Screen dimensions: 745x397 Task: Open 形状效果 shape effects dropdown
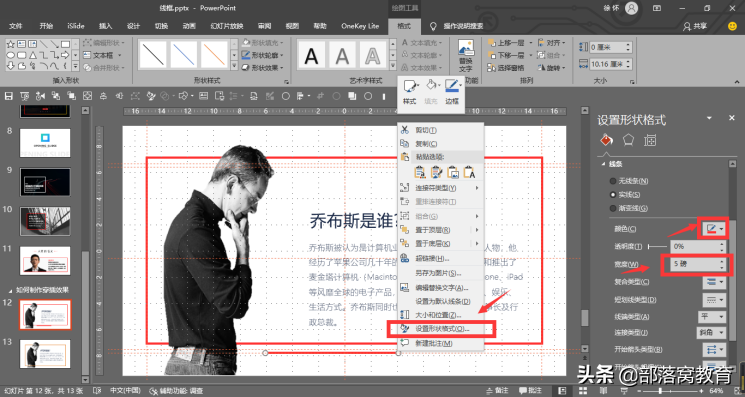tap(263, 68)
